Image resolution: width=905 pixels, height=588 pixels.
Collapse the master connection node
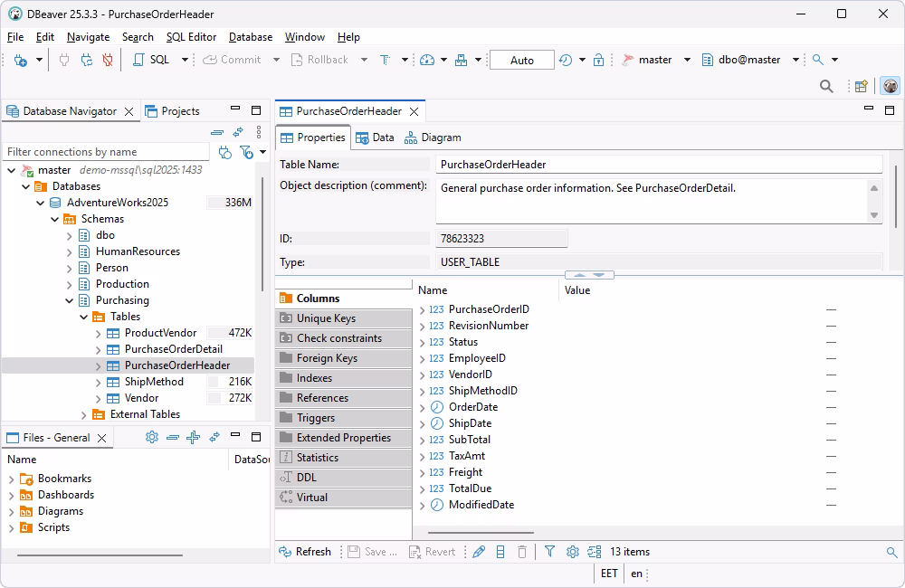pyautogui.click(x=12, y=170)
